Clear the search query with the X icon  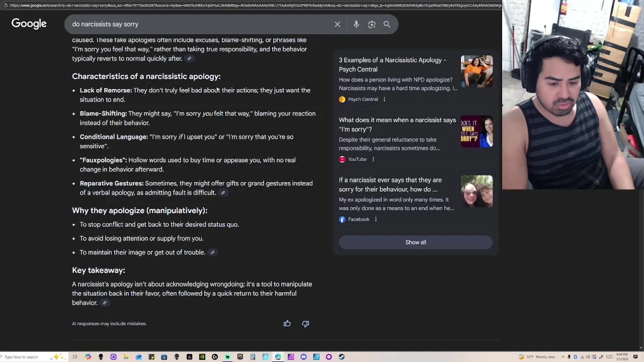pos(338,24)
